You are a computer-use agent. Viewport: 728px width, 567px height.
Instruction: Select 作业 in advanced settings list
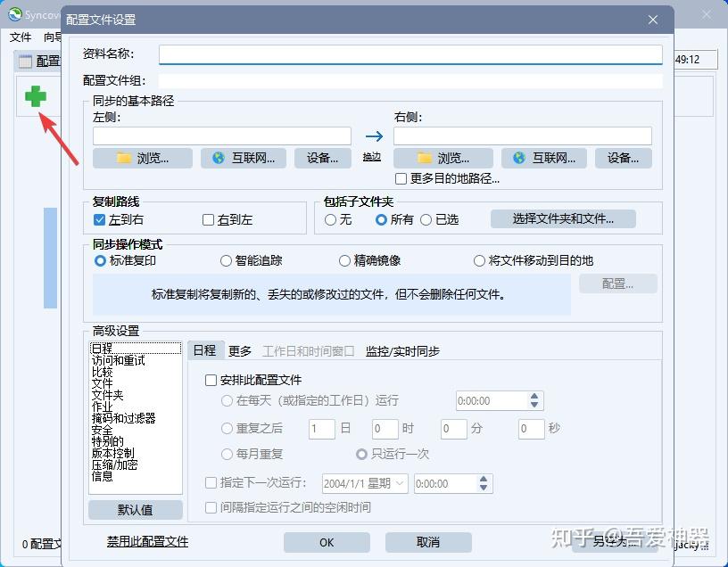102,407
